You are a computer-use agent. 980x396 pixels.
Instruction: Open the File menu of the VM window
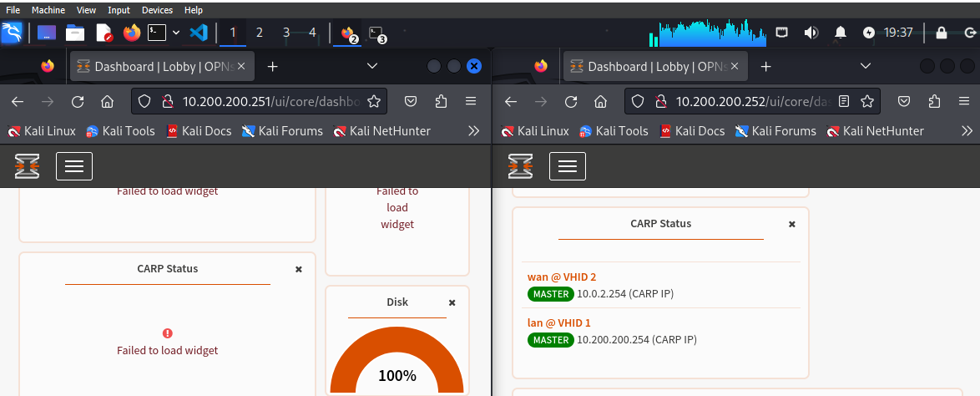(13, 10)
